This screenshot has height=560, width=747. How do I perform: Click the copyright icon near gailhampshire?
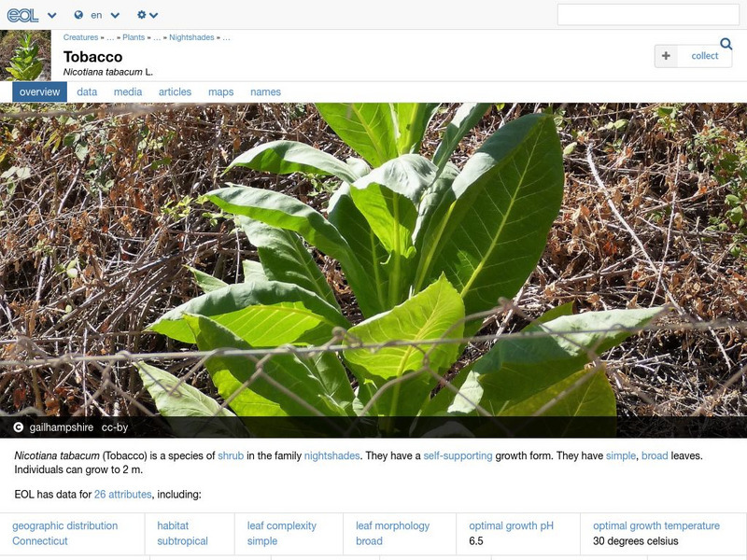(x=18, y=427)
